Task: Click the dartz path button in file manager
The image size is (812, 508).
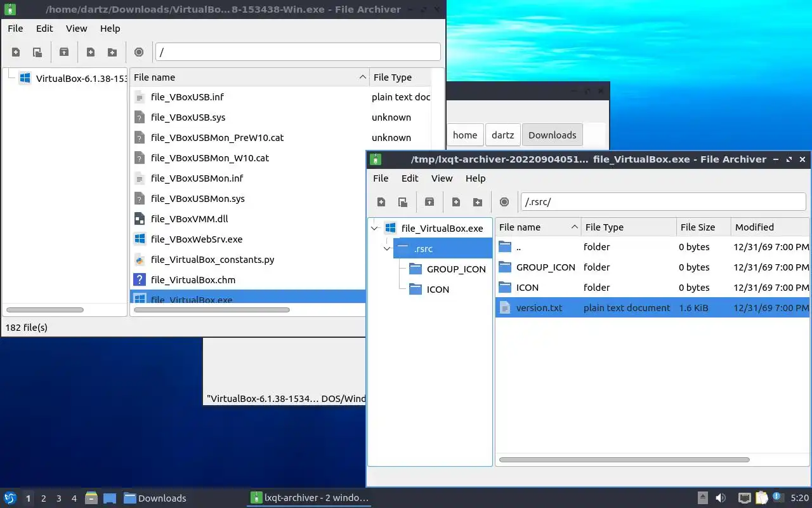Action: click(x=502, y=135)
